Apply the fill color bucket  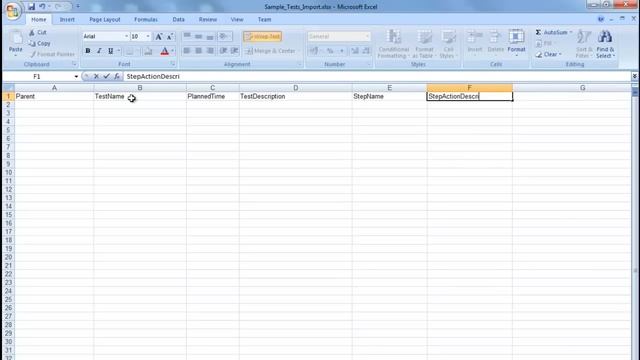[148, 51]
